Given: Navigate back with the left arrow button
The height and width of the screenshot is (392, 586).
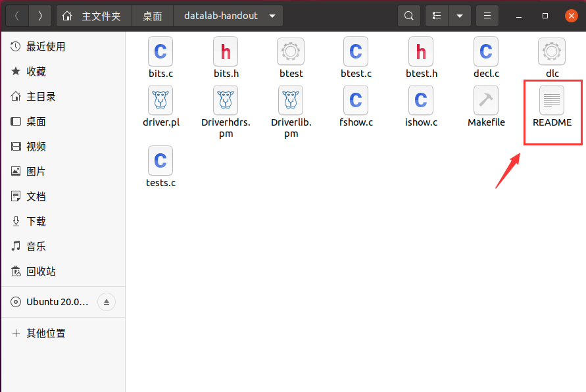Looking at the screenshot, I should (16, 15).
